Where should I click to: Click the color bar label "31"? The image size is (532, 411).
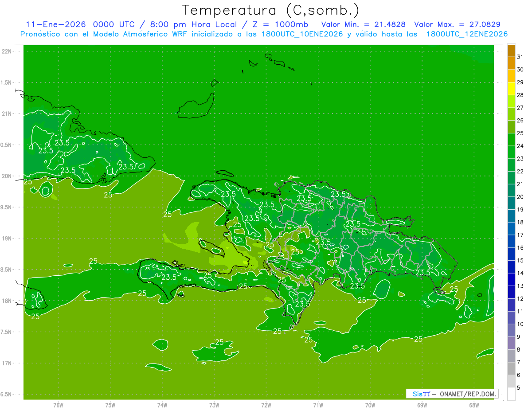coord(520,57)
